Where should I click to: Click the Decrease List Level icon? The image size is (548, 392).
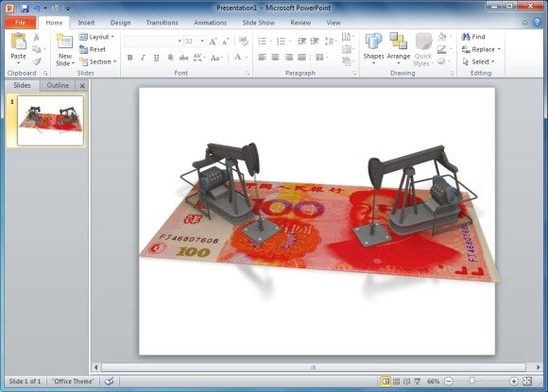point(302,42)
